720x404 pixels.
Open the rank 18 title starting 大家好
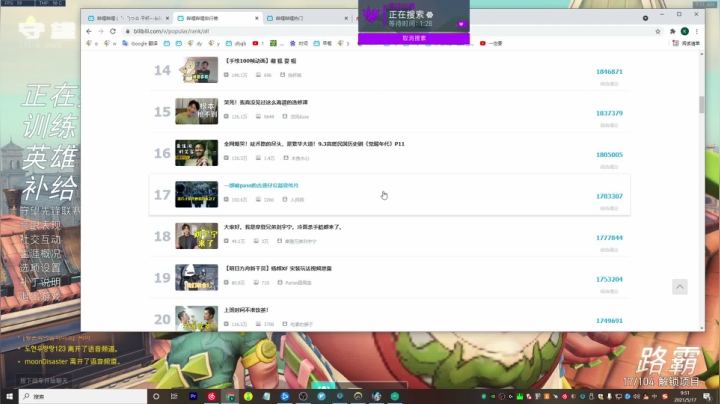pyautogui.click(x=283, y=227)
